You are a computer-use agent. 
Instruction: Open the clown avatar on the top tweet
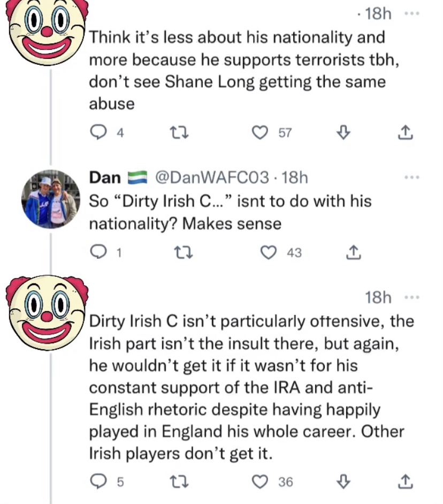[47, 29]
